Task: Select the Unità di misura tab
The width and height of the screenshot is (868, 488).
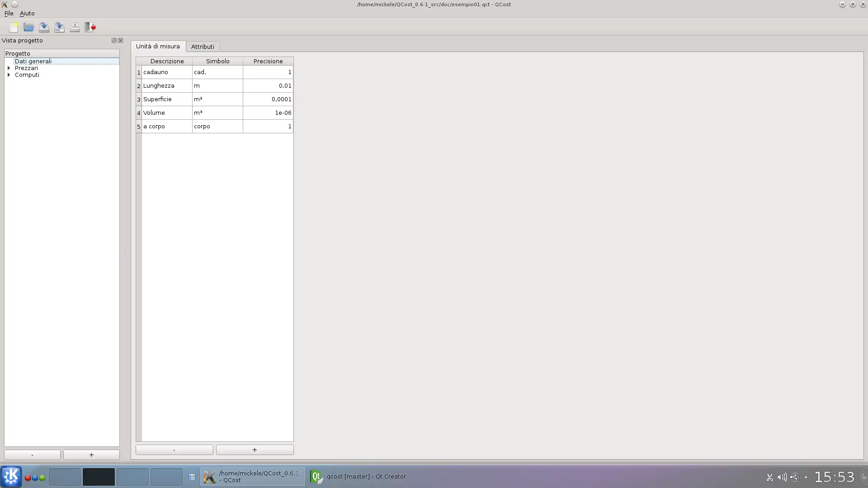Action: click(x=157, y=47)
